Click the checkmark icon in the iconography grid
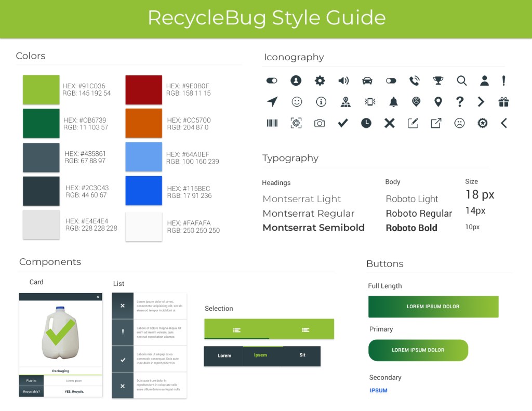 (x=343, y=123)
